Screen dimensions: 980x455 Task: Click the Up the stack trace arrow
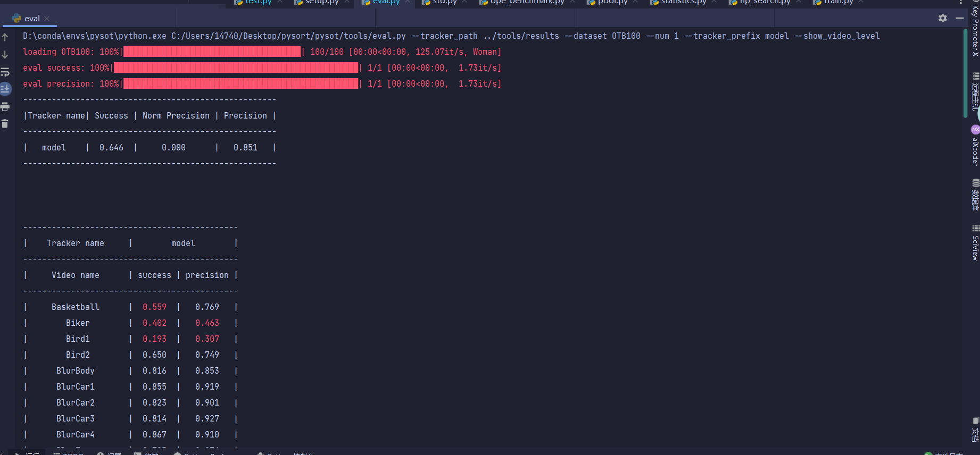click(x=5, y=37)
